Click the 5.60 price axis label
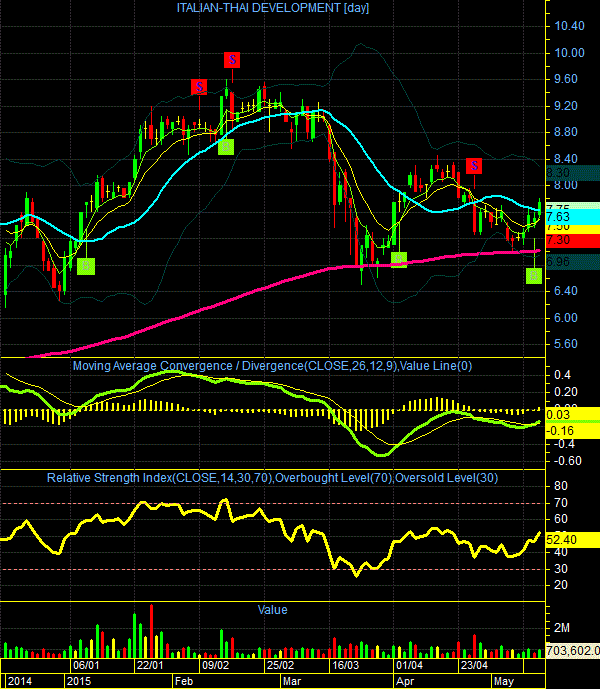Viewport: 600px width, 689px height. (x=566, y=344)
